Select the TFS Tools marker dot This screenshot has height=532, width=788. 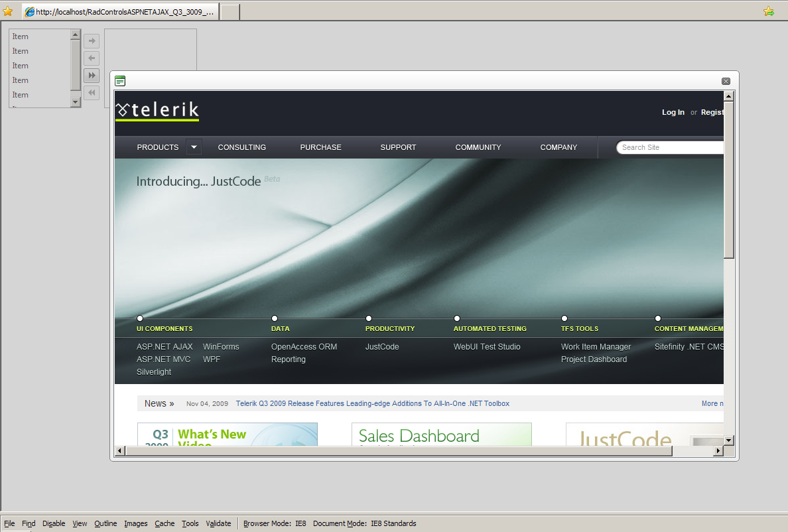click(x=564, y=318)
